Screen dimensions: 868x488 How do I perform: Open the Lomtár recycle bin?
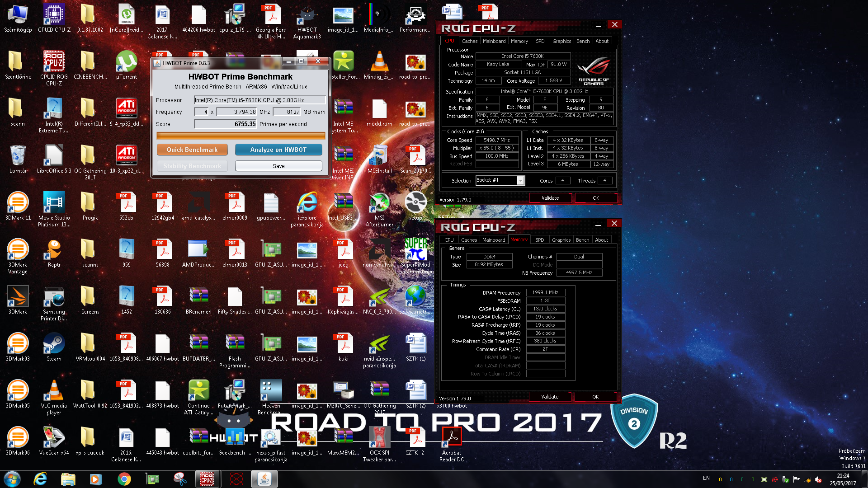(x=18, y=159)
